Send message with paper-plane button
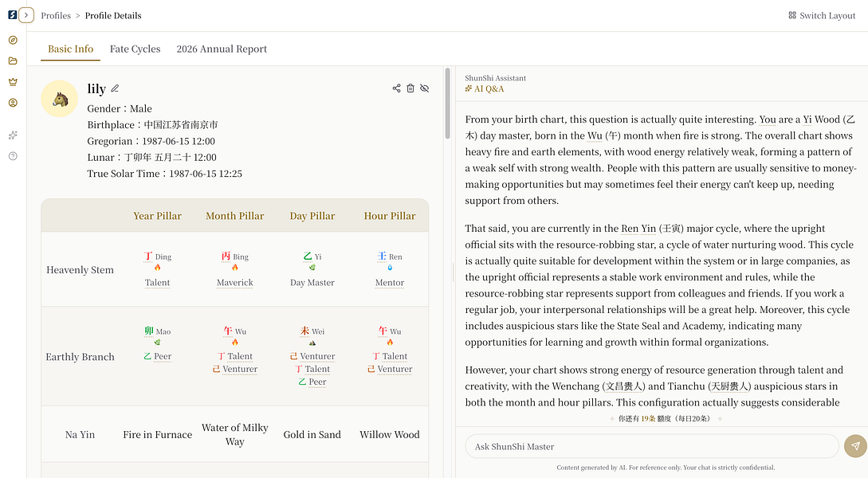868x478 pixels. coord(855,446)
